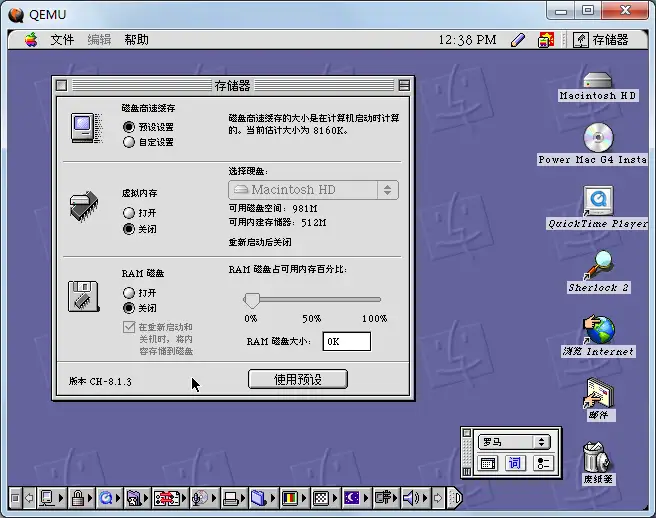Open the Apple menu
The width and height of the screenshot is (656, 518).
tap(31, 40)
